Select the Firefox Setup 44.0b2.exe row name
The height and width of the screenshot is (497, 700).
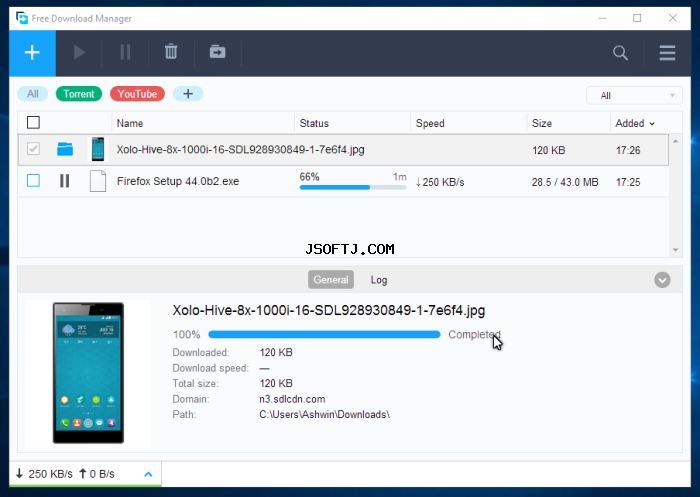click(x=178, y=181)
